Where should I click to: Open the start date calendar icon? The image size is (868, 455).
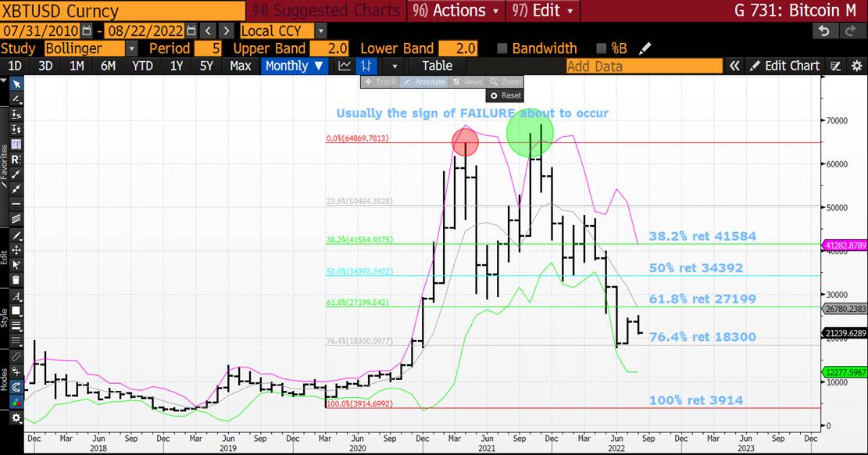point(87,31)
